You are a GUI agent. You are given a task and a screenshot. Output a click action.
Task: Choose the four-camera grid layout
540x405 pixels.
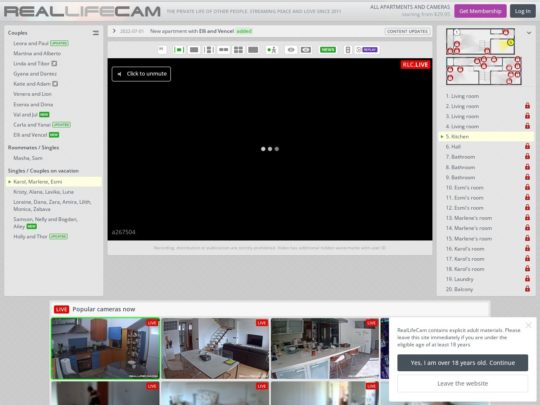coord(238,50)
